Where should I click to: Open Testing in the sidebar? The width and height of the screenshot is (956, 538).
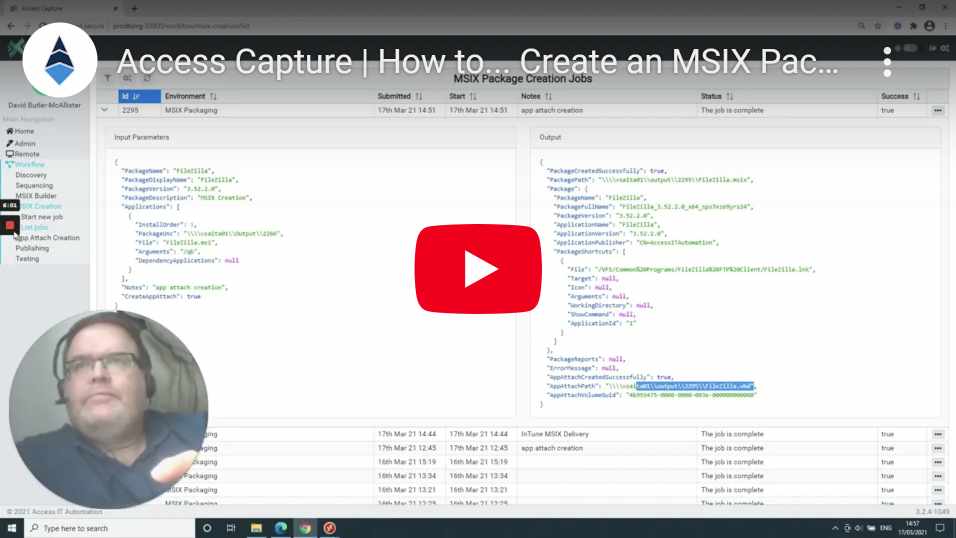(x=27, y=259)
